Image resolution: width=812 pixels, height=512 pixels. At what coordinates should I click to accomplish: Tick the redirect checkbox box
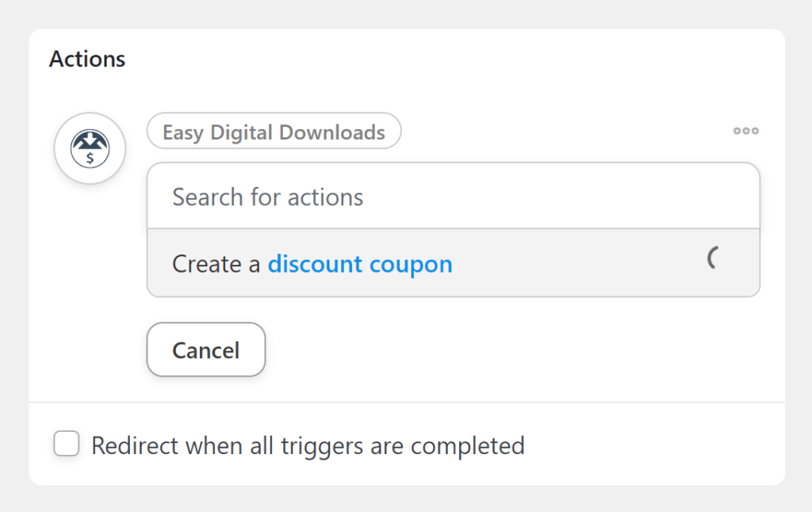coord(67,444)
